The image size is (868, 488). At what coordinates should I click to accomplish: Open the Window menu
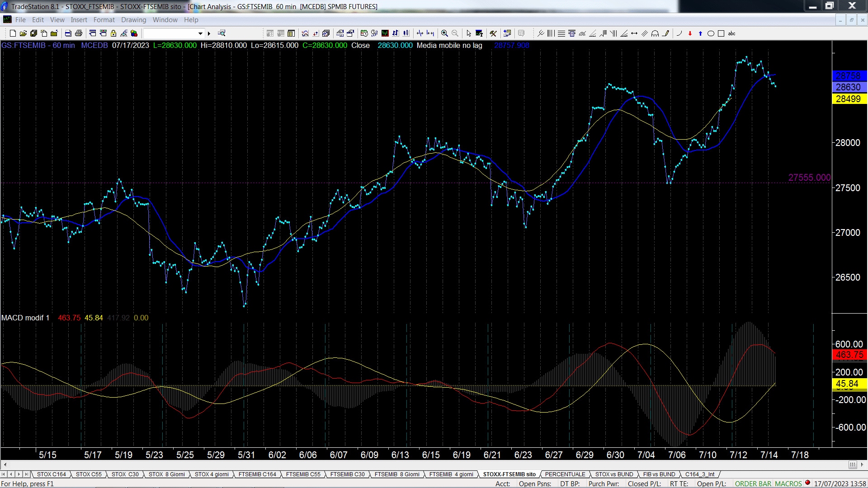(165, 20)
